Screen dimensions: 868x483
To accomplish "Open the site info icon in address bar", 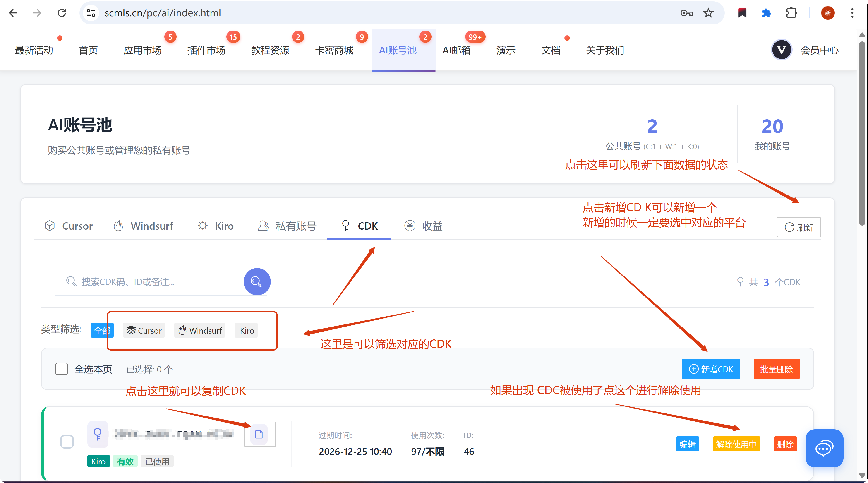I will [91, 13].
